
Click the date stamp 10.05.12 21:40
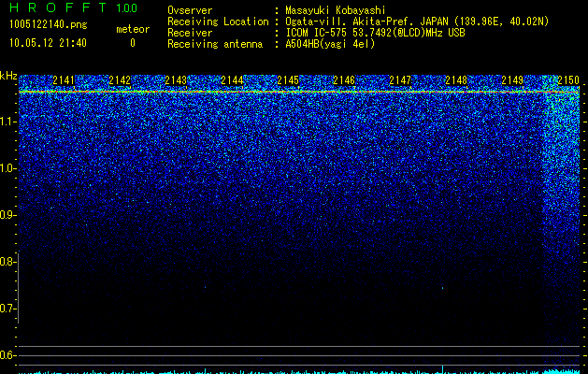click(x=48, y=43)
